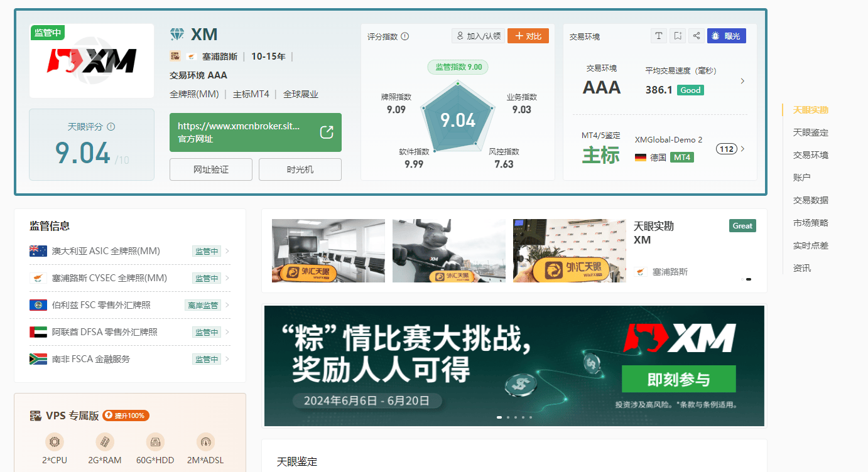The height and width of the screenshot is (472, 868).
Task: Click the 提升100% orange badge
Action: point(126,416)
